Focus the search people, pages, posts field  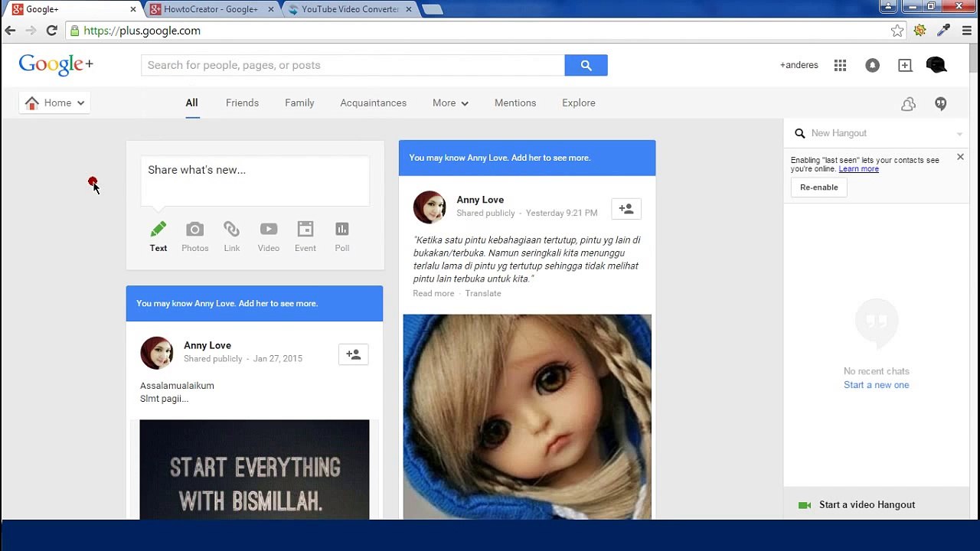tap(353, 65)
